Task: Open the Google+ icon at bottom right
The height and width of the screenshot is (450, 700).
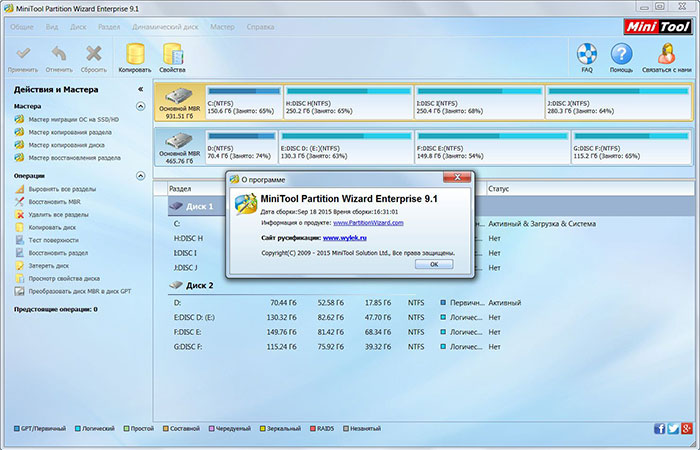Action: (x=687, y=429)
